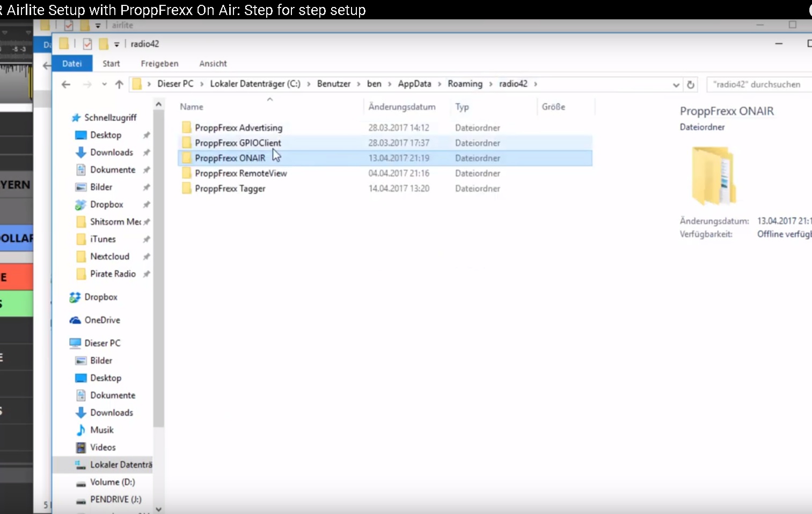Click the Back navigation arrow
This screenshot has width=812, height=514.
point(66,84)
